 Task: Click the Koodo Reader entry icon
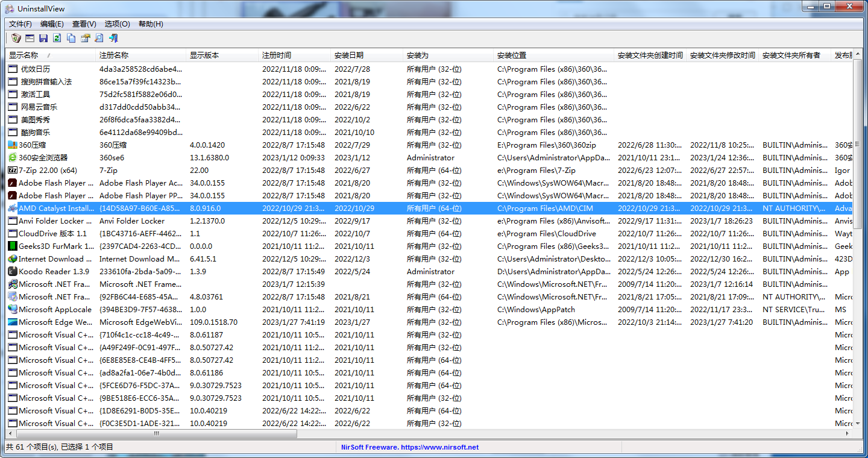[13, 271]
